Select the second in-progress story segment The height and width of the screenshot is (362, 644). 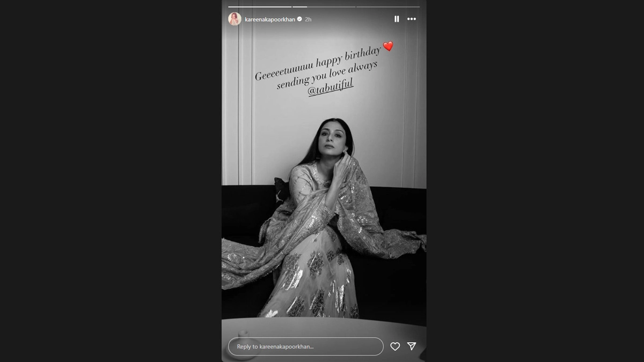point(324,7)
